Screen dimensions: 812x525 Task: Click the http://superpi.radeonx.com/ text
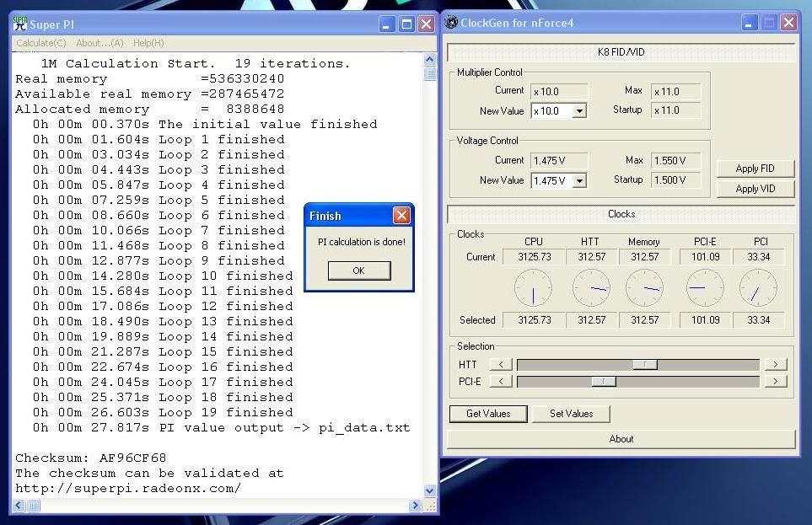[128, 488]
